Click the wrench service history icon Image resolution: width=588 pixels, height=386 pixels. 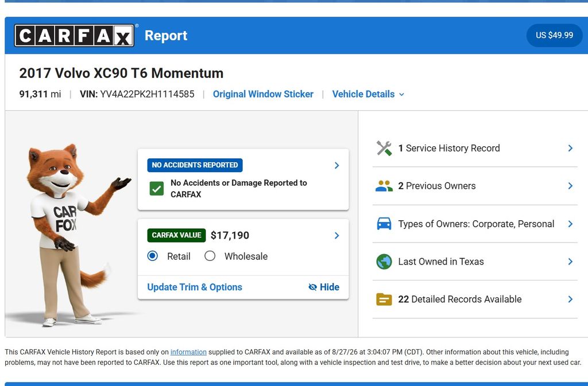click(x=384, y=148)
